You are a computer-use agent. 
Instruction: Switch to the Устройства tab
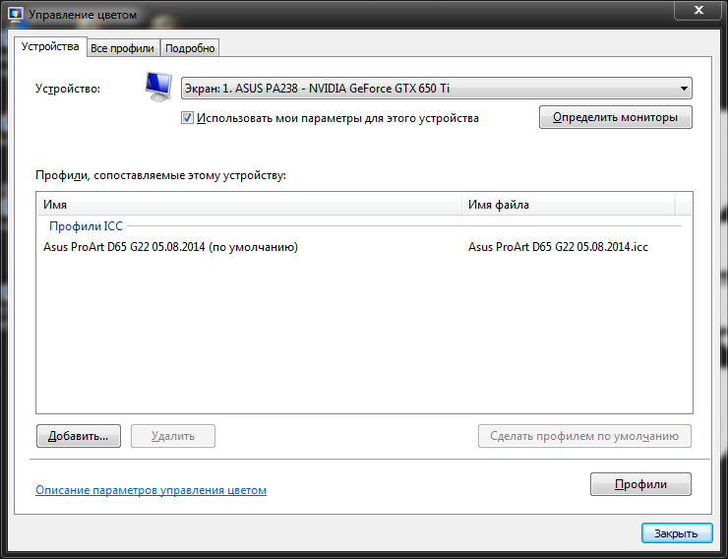pos(50,47)
